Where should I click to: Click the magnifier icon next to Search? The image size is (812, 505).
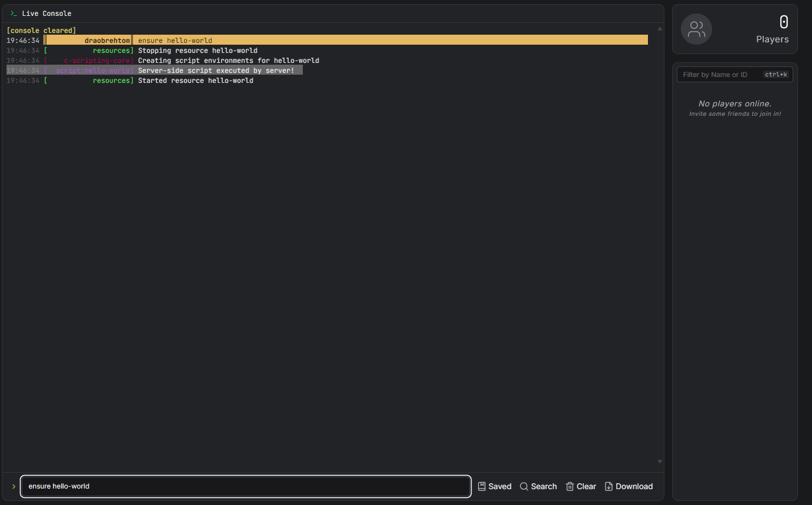point(524,486)
